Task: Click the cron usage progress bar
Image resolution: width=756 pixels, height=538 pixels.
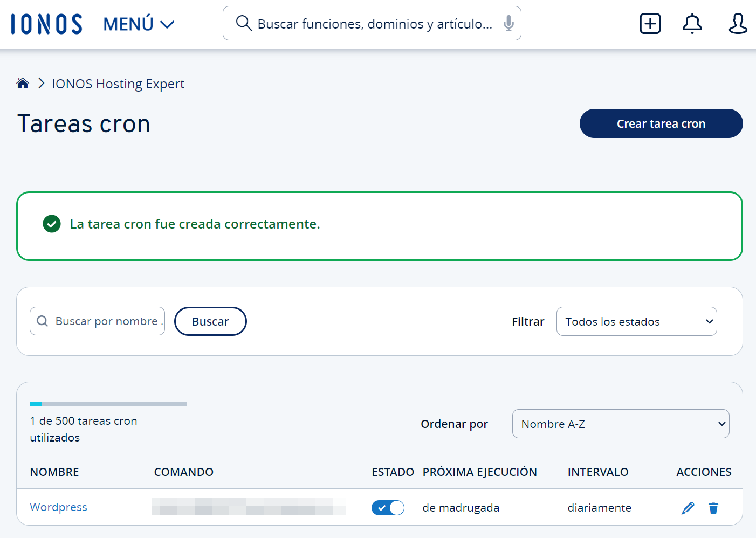Action: pyautogui.click(x=108, y=404)
